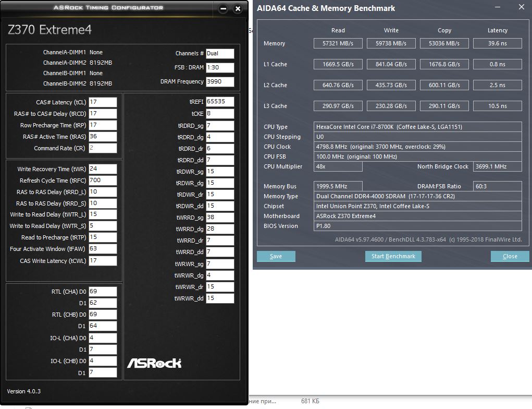Click the tWRWR_sg field
Viewport: 532px width, 409px height.
220,264
